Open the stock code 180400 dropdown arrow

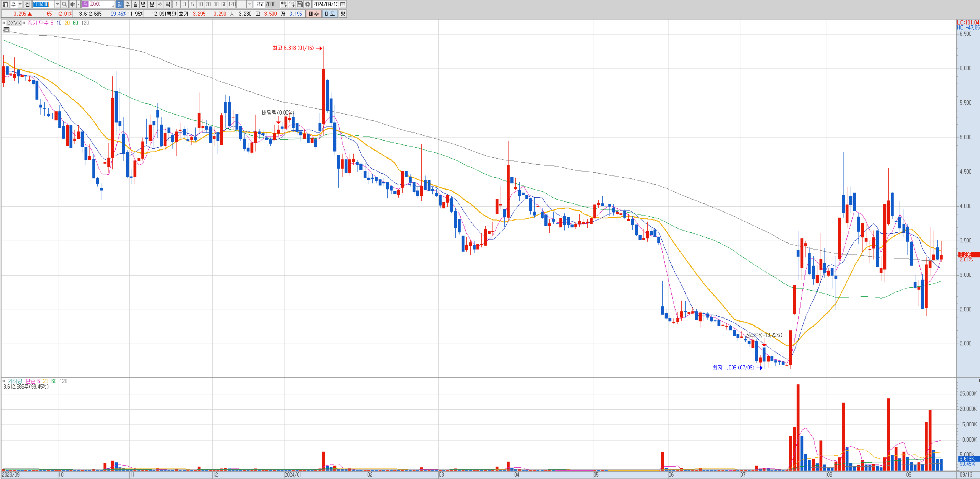tap(58, 4)
